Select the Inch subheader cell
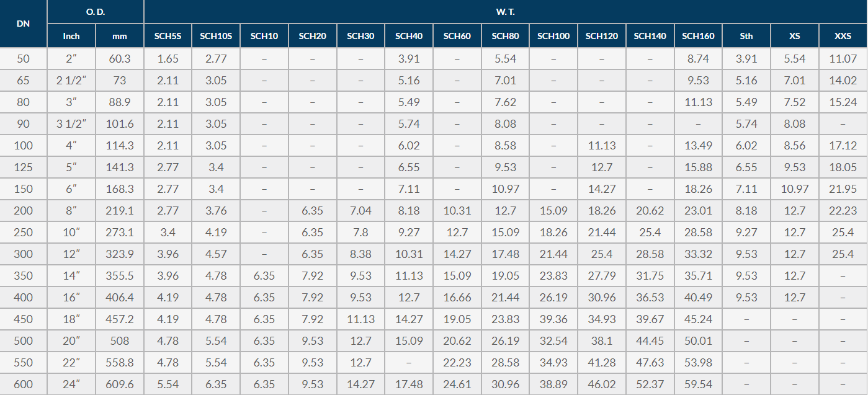This screenshot has height=395, width=868. tap(71, 36)
